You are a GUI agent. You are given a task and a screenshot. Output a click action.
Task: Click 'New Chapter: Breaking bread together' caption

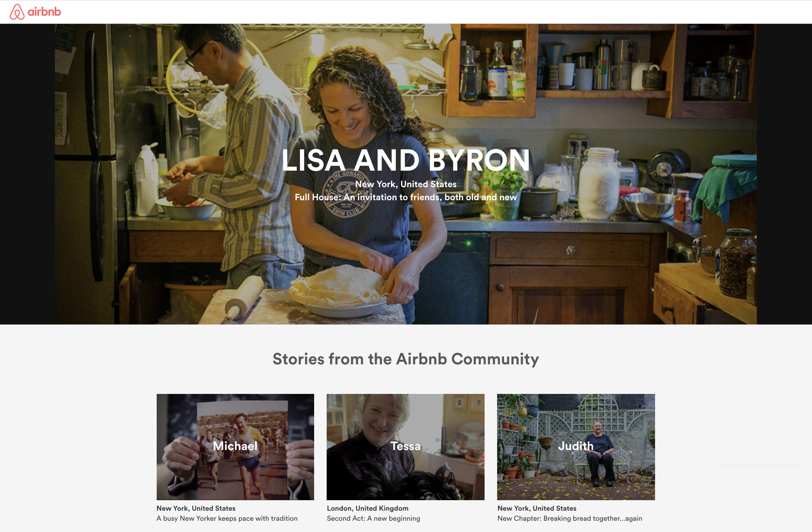coord(569,518)
